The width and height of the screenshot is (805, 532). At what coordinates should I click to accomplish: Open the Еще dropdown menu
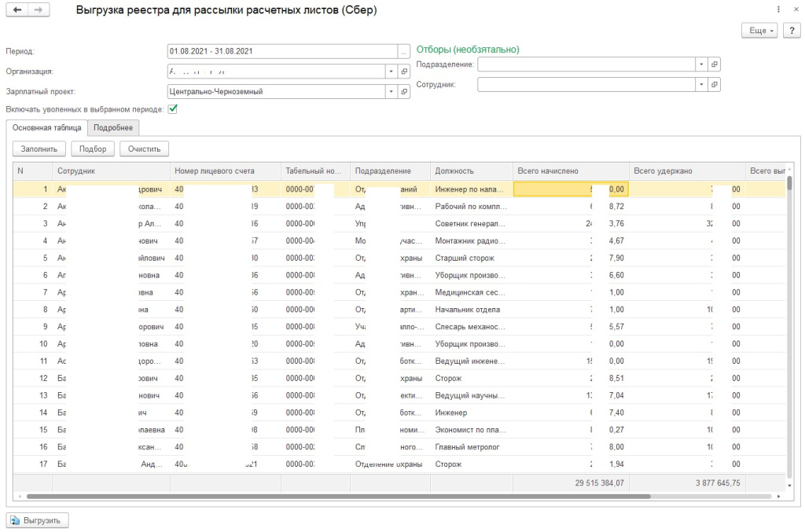[x=759, y=30]
